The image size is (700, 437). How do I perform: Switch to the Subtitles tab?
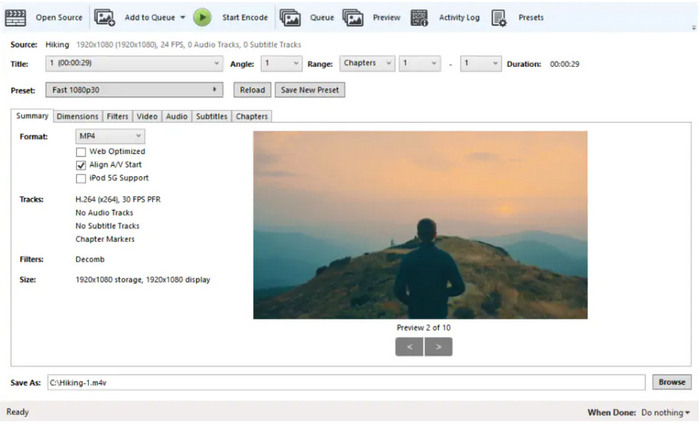(212, 116)
